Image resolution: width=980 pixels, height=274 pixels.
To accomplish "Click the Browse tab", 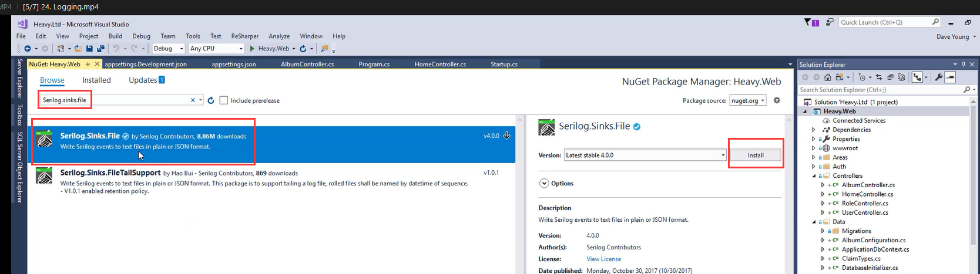I will coord(52,80).
